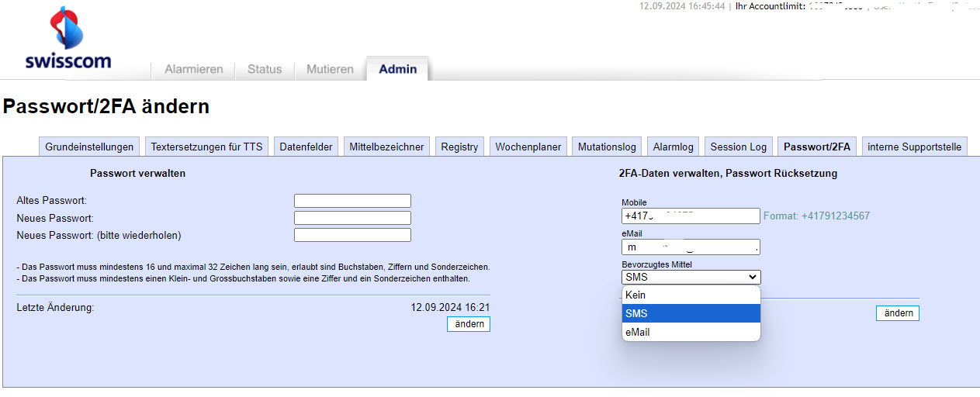Screen dimensions: 980x397
Task: Open the interne Supportstelle tab
Action: [915, 147]
